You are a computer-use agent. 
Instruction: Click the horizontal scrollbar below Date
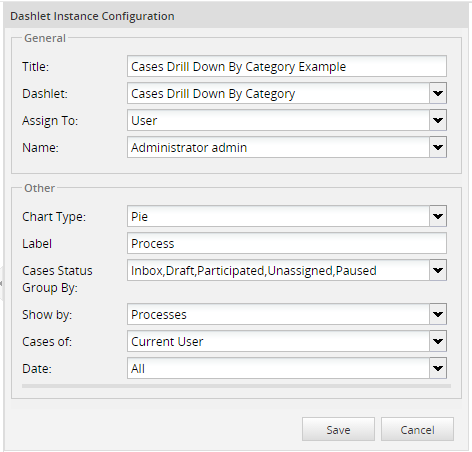236,386
